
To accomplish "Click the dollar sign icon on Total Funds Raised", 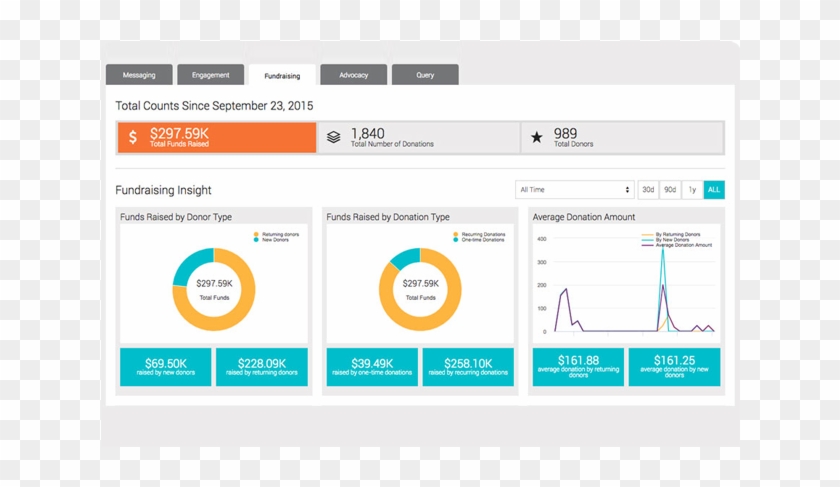I will [x=133, y=137].
